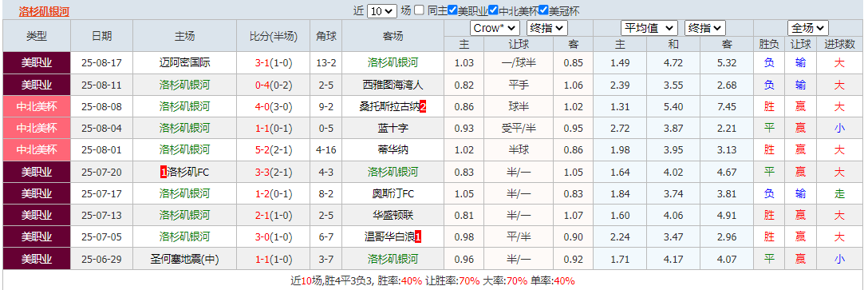Uncheck the 中北美杯 filter checkbox
Screen dimensions: 868x290
[493, 10]
